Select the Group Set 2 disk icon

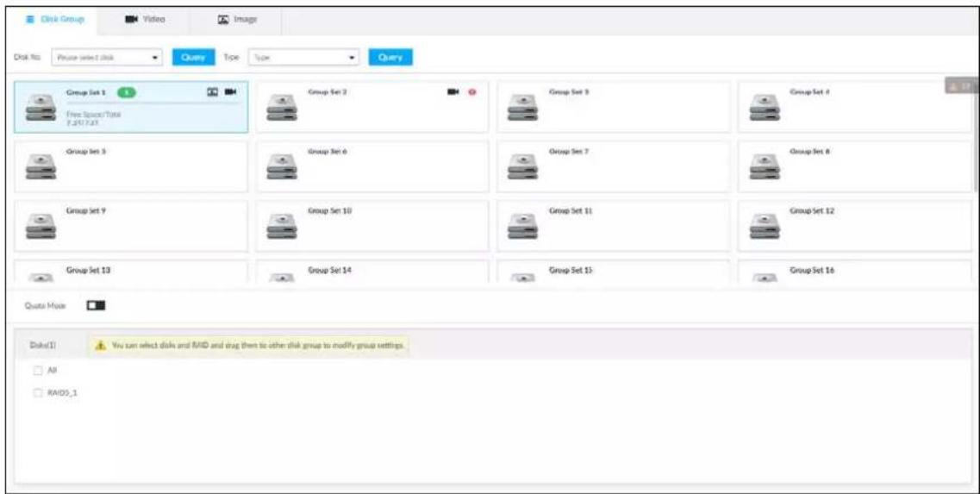point(282,107)
